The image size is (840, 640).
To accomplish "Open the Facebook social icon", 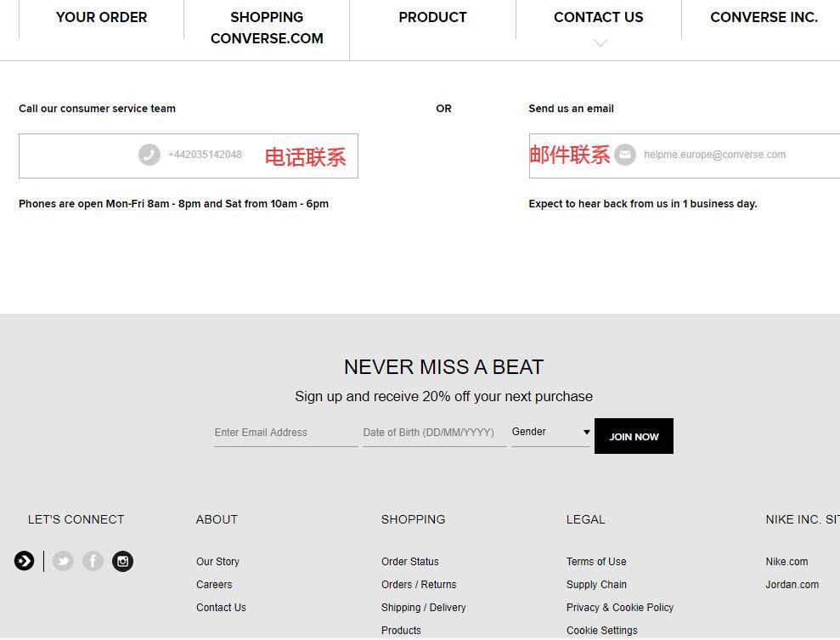I will [x=93, y=561].
